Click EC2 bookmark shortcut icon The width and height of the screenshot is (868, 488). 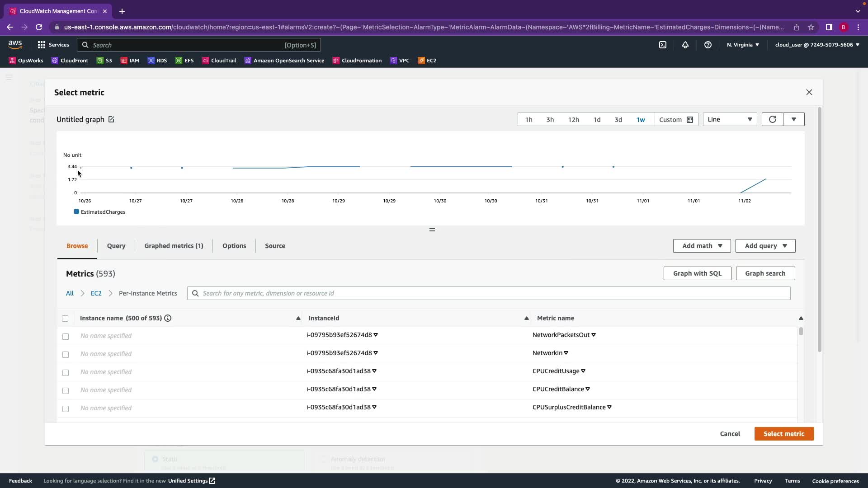click(421, 61)
